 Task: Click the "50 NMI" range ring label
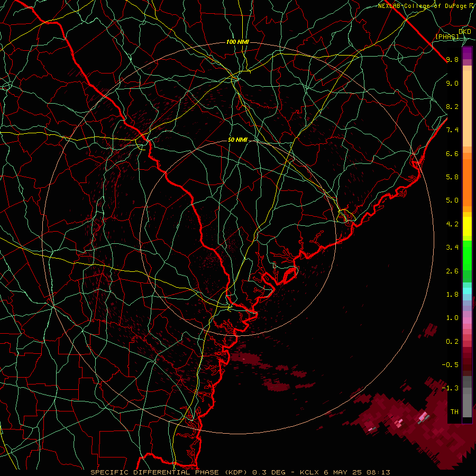pos(237,140)
